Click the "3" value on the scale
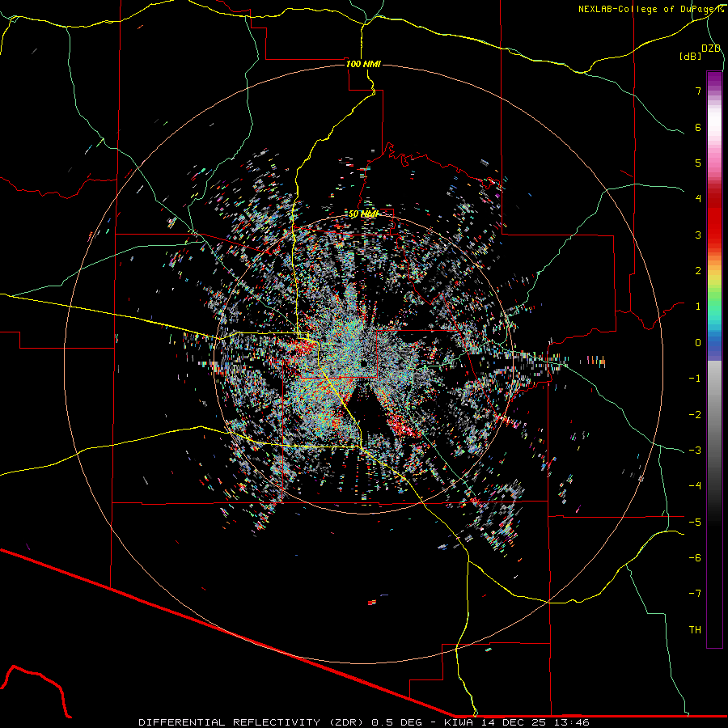 point(698,235)
